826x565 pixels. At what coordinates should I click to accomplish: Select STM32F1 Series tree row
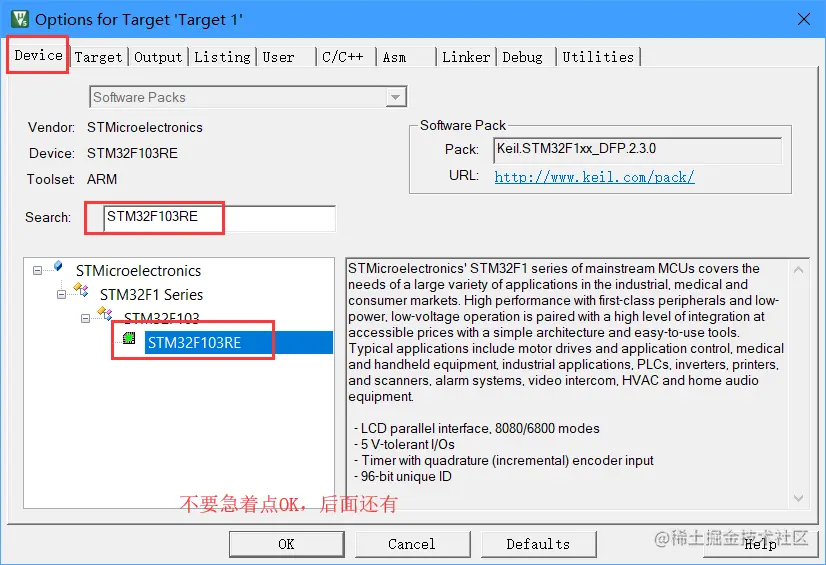click(151, 294)
